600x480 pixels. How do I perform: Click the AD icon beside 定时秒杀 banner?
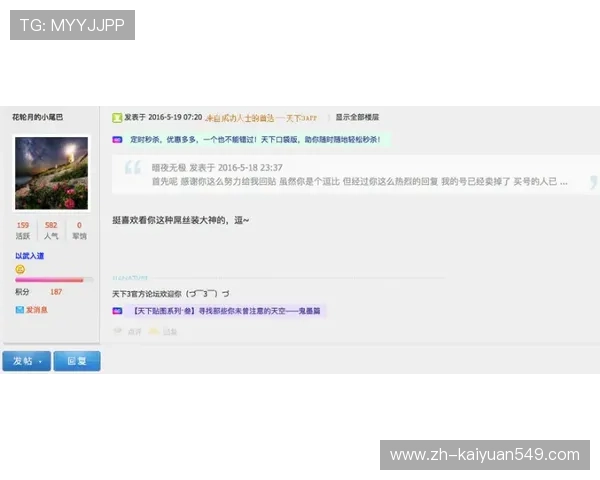click(x=117, y=140)
